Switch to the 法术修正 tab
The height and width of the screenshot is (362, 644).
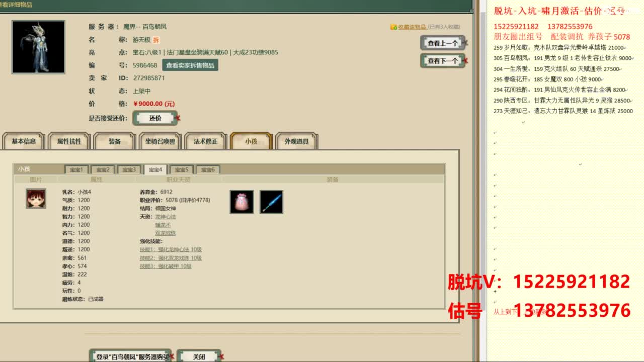click(206, 141)
